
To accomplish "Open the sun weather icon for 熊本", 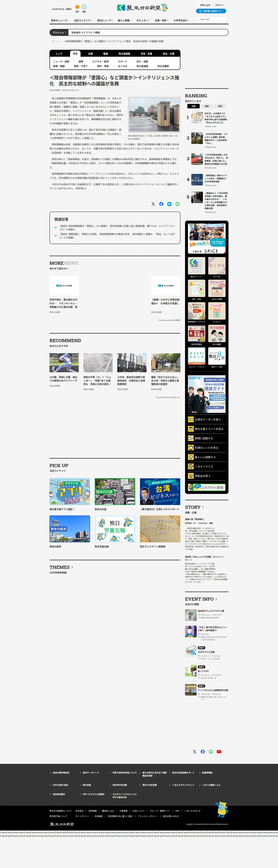I will click(77, 7).
